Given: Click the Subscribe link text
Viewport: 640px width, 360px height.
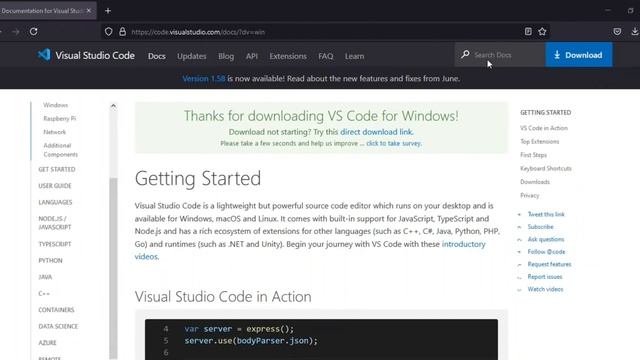Looking at the screenshot, I should [540, 227].
